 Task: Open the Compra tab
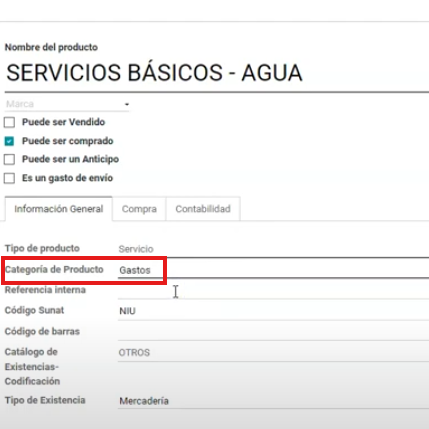coord(139,209)
